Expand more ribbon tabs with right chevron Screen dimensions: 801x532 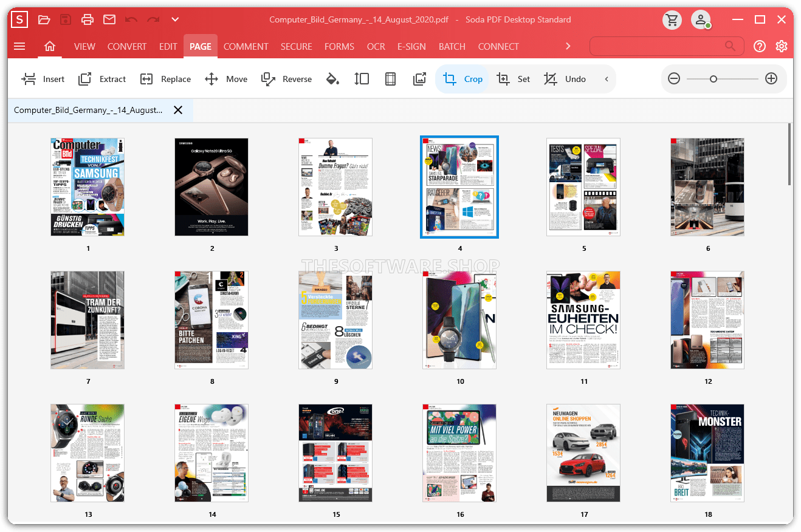point(568,46)
